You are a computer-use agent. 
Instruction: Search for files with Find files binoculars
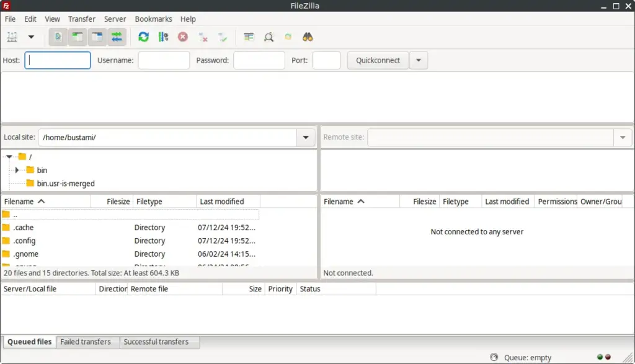click(308, 37)
